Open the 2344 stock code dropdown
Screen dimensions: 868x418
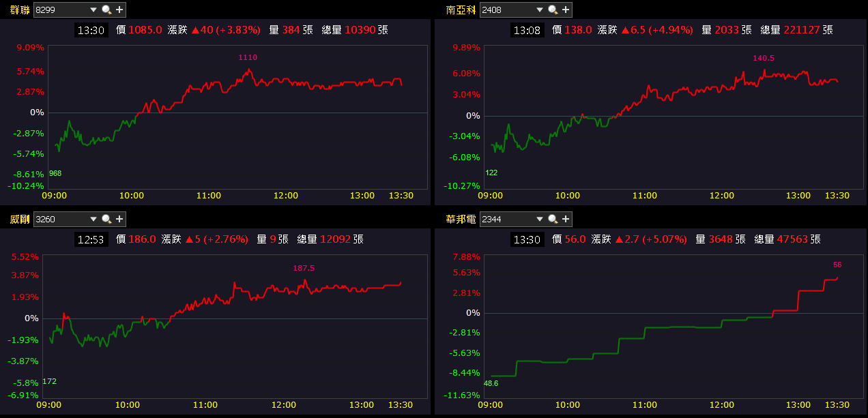540,219
